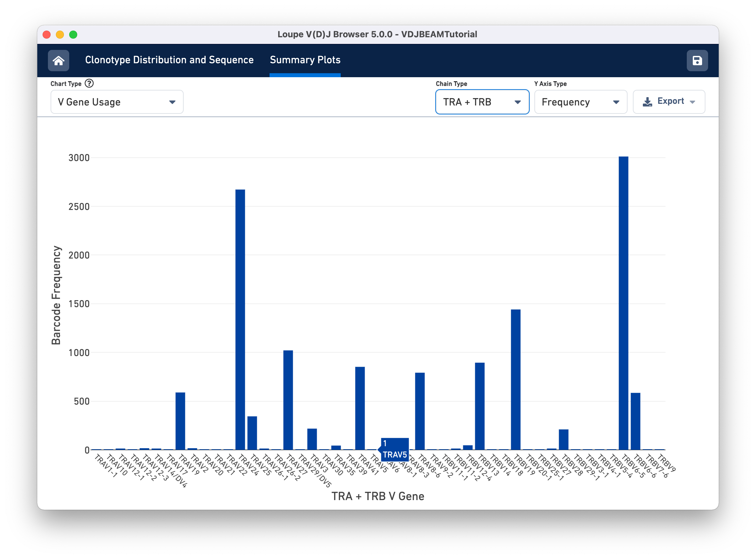Screen dimensions: 756x559
Task: Click the arrow on the Frequency selector
Action: 617,102
